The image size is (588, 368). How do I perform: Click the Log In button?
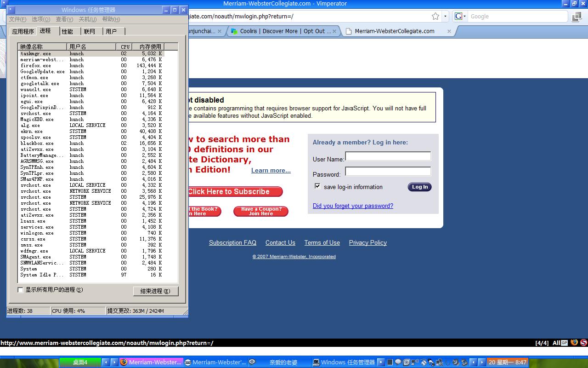coord(420,187)
